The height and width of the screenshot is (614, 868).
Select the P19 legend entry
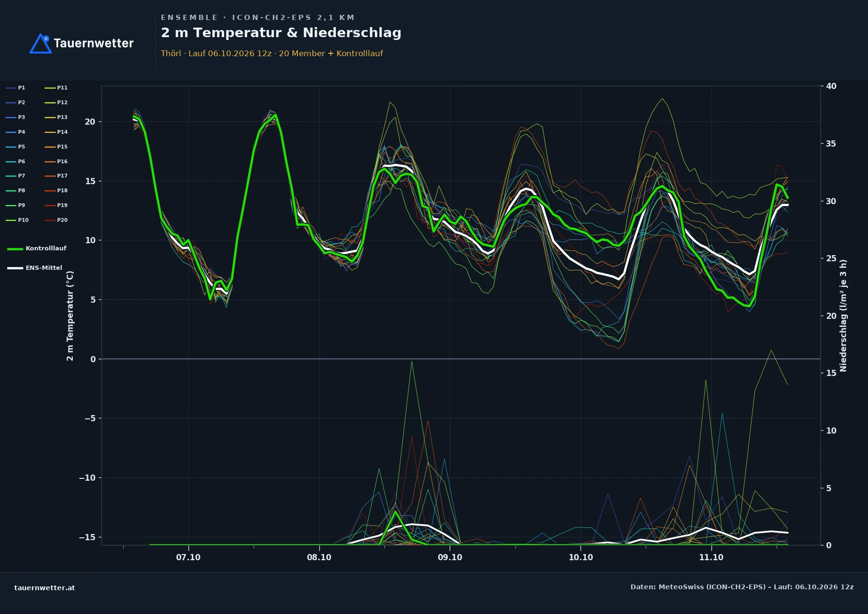tap(56, 205)
